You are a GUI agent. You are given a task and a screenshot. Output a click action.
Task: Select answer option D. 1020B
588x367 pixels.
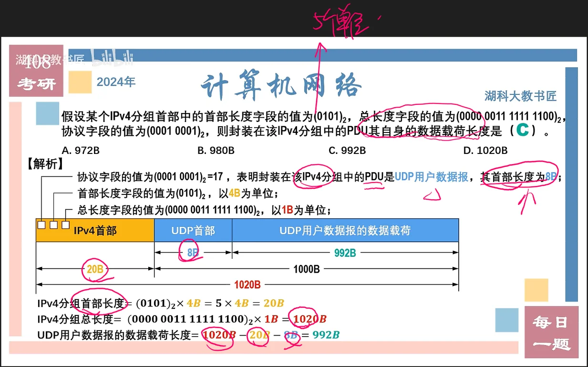click(x=485, y=151)
